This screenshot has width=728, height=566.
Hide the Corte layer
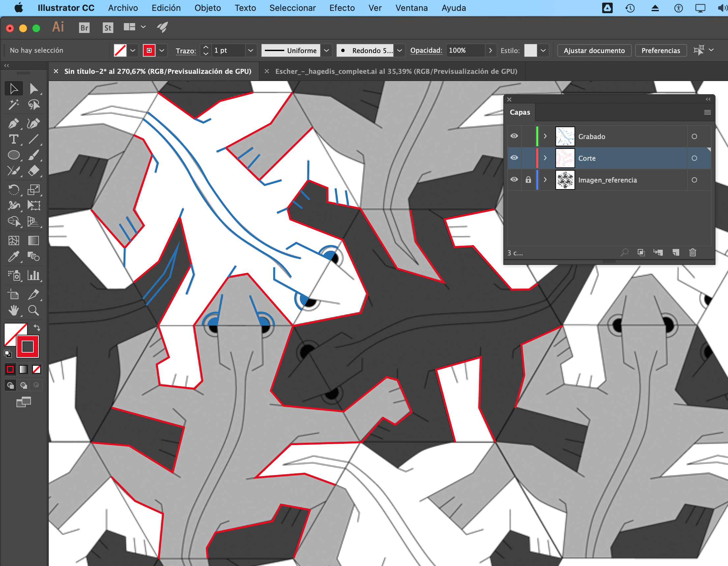[514, 158]
